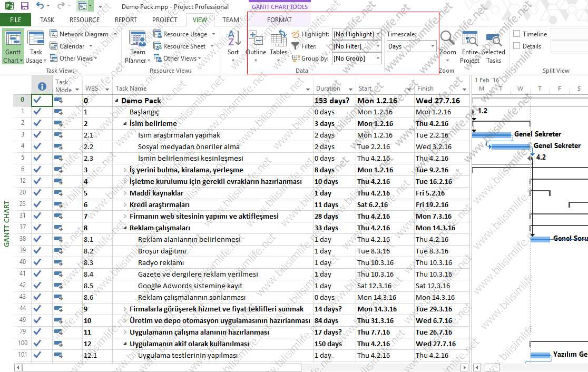Click the task mode icon for Başlangıç row
588x372 pixels.
coord(58,112)
